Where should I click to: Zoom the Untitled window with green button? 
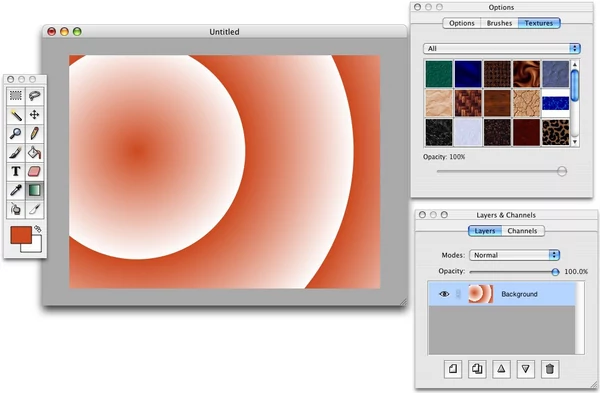pyautogui.click(x=77, y=32)
